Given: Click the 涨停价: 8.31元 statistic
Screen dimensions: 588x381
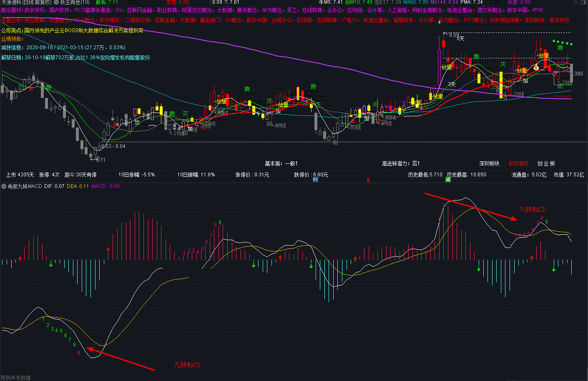Looking at the screenshot, I should (252, 175).
